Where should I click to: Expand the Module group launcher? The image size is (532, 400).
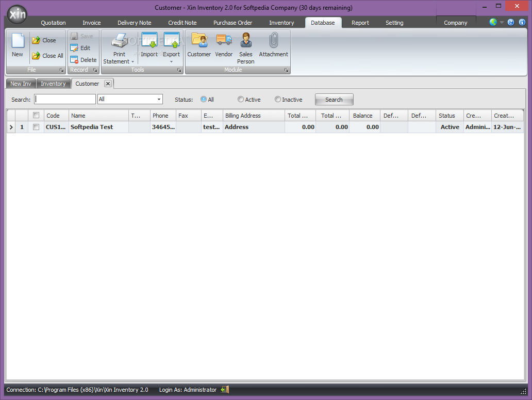pos(286,70)
